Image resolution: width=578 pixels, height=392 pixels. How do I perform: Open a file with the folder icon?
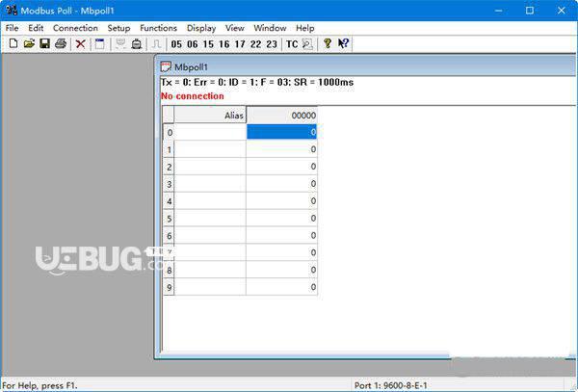(x=29, y=44)
